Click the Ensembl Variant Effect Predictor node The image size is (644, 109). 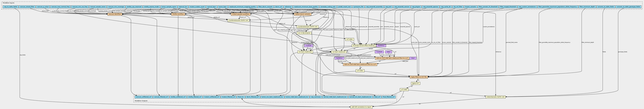tap(363, 46)
